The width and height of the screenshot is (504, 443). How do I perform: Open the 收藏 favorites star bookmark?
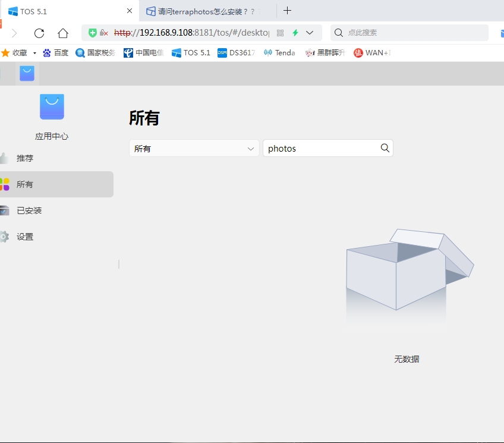(x=14, y=53)
